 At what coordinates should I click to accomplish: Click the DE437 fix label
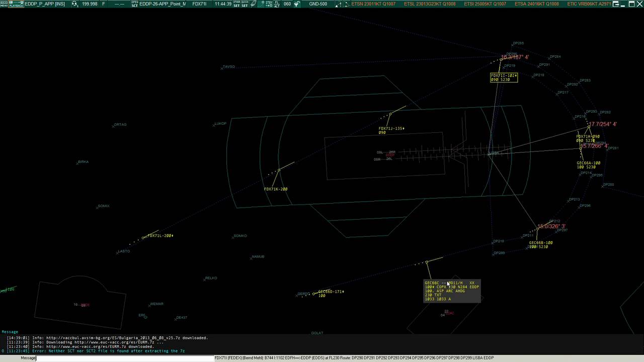click(x=182, y=317)
